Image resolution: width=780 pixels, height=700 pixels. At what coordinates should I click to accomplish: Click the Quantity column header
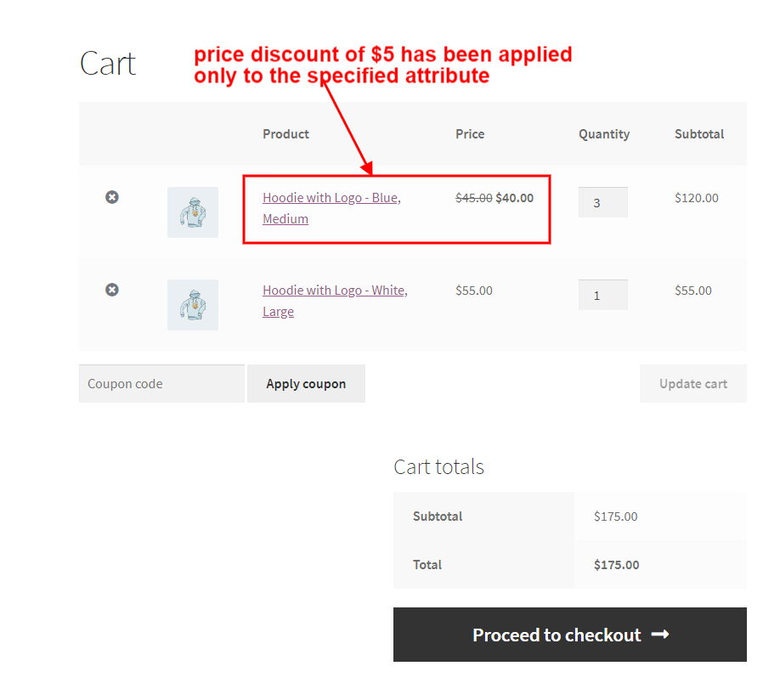(x=604, y=133)
